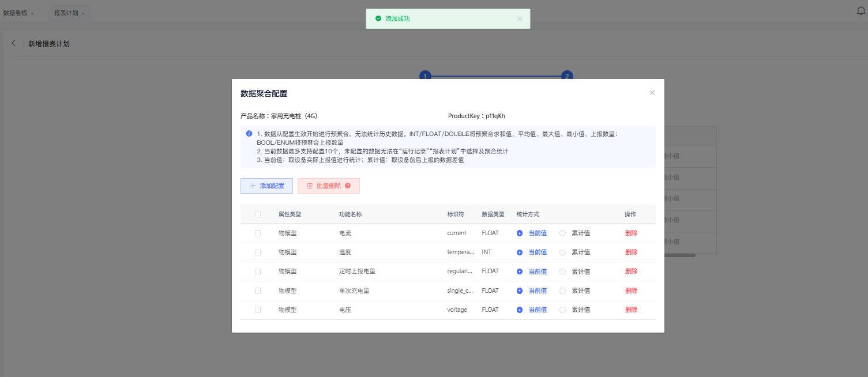Check the select-all checkbox in table header
This screenshot has width=868, height=377.
click(x=258, y=214)
